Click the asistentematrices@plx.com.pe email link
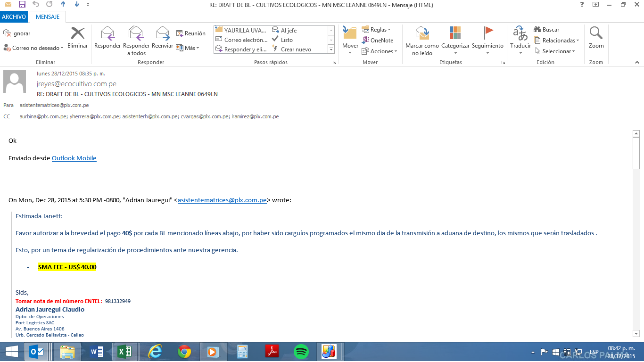Viewport: 644px width, 362px height. coord(222,200)
